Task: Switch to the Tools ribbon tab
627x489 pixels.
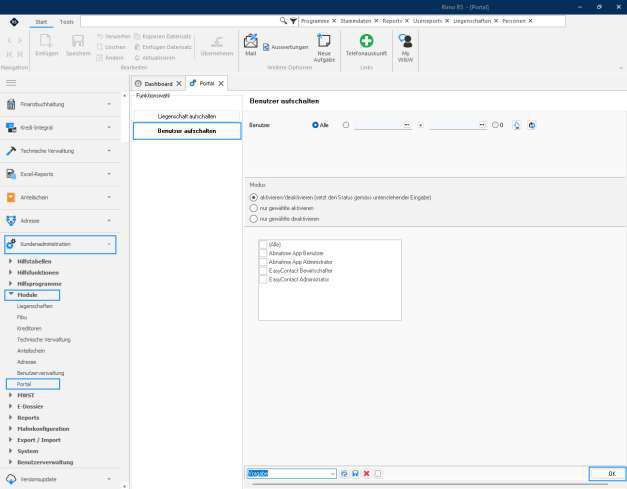Action: 67,22
